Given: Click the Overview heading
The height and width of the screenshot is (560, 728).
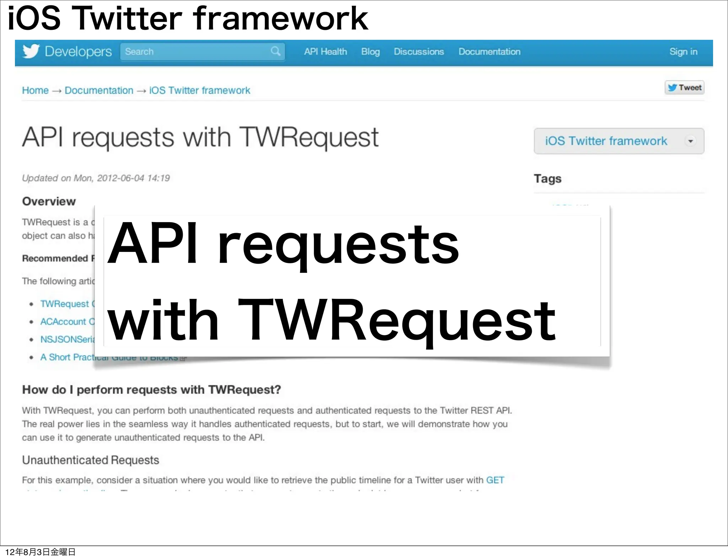Looking at the screenshot, I should pos(49,201).
